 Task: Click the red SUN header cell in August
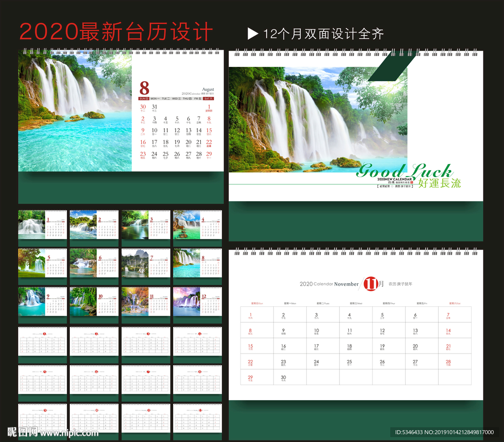pos(144,99)
